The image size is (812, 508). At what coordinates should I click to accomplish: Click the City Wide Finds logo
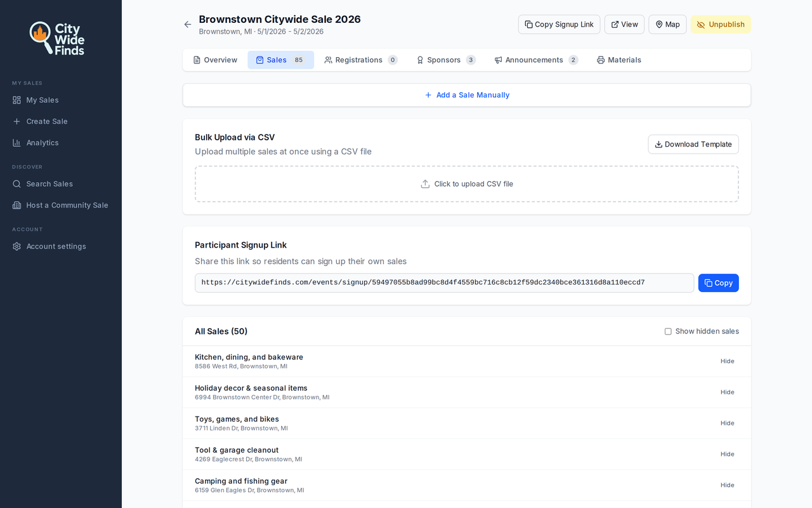pyautogui.click(x=57, y=39)
